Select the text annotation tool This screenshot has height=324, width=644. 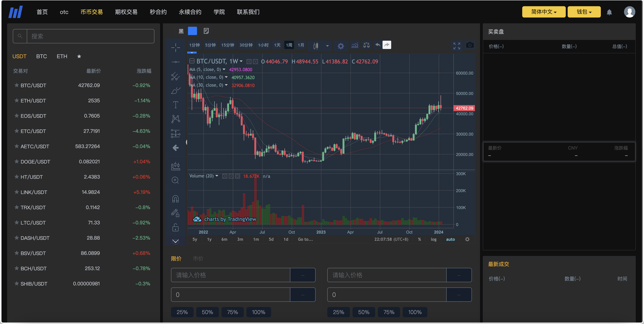[x=176, y=105]
